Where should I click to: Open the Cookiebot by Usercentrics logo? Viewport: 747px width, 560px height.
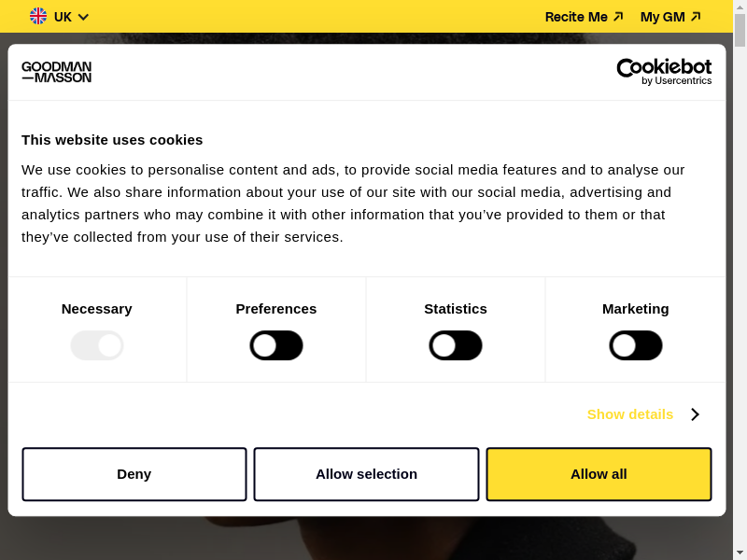coord(664,72)
